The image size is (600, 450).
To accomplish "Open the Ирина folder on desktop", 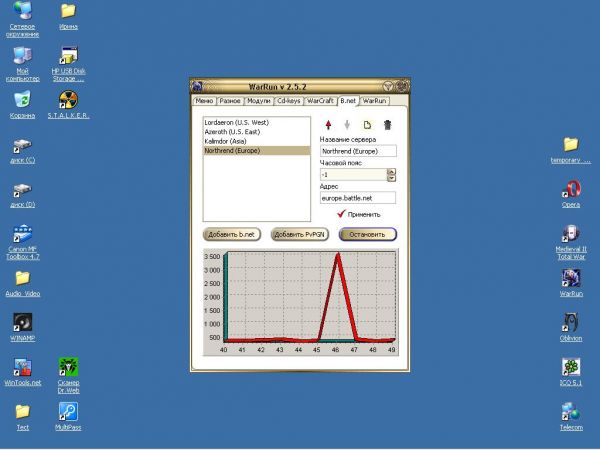I will [68, 16].
